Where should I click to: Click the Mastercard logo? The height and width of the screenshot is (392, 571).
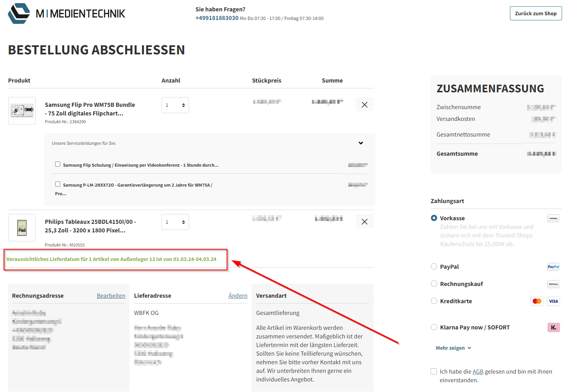(537, 301)
